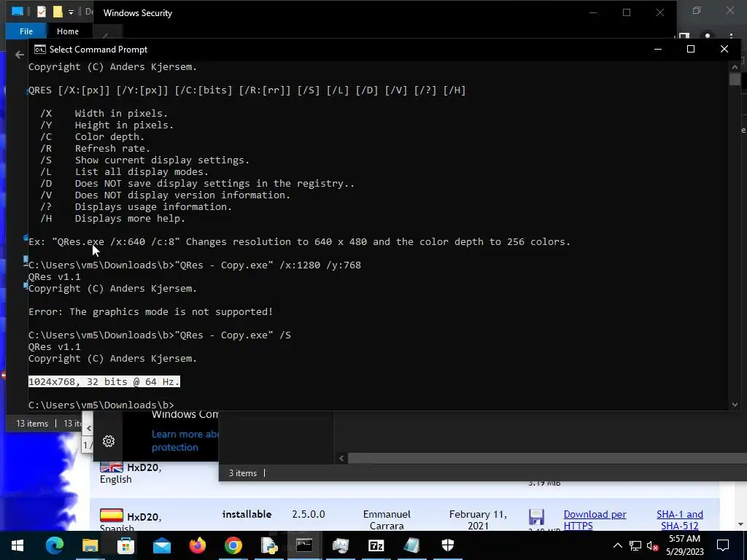
Task: Go back with File Explorer's back arrow
Action: tap(19, 55)
